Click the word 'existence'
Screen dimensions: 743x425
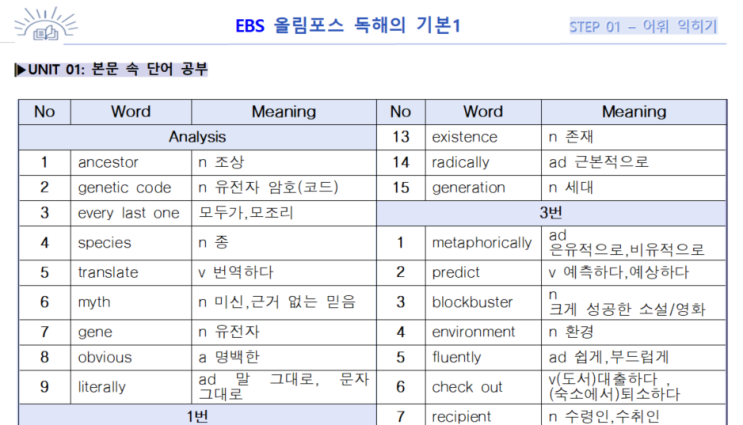coord(464,137)
